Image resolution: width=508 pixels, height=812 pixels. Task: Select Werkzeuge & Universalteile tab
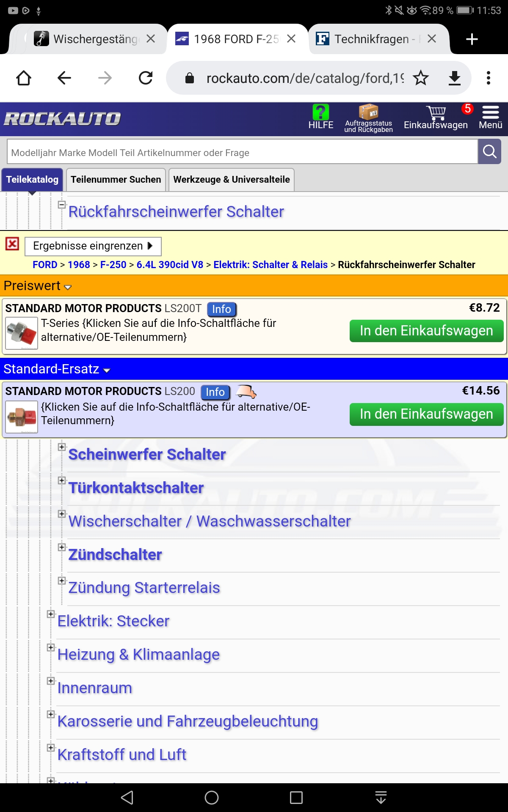[x=232, y=179]
